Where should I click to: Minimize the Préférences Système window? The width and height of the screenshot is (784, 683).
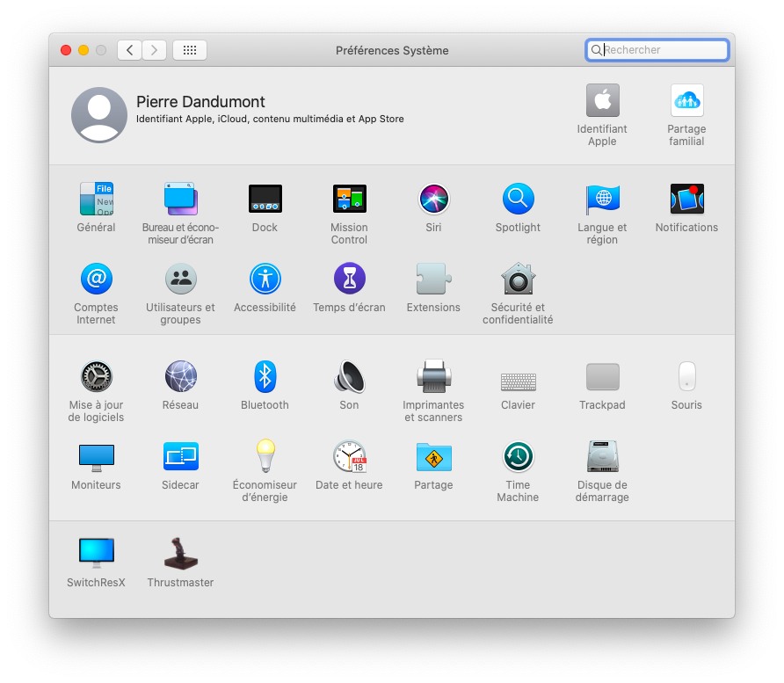[83, 50]
